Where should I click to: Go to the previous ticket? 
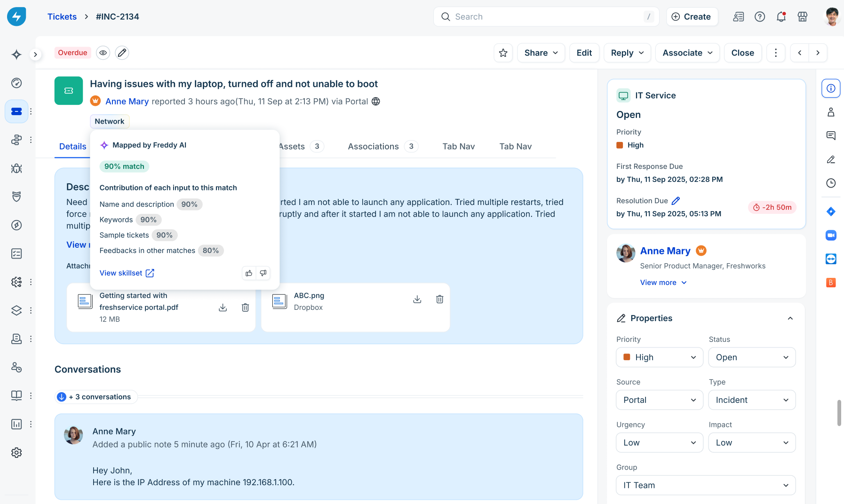[x=800, y=53]
